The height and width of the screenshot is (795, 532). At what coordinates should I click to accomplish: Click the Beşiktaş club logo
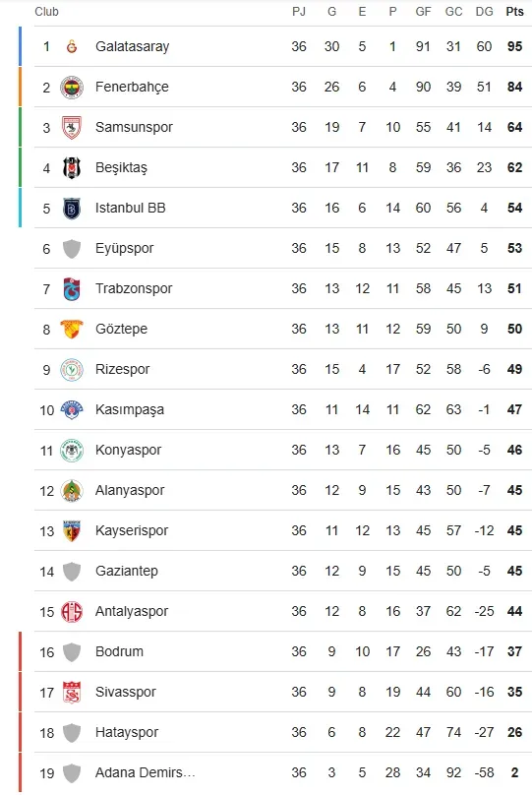(72, 168)
